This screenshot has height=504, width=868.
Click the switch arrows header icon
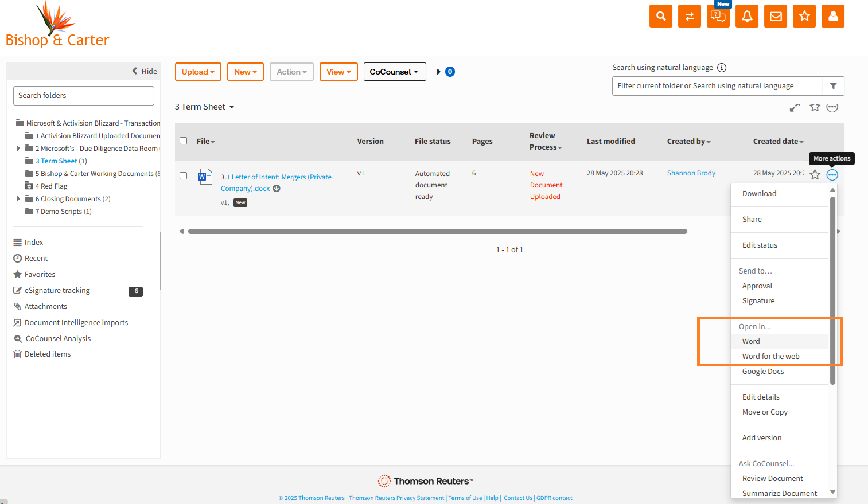click(690, 16)
